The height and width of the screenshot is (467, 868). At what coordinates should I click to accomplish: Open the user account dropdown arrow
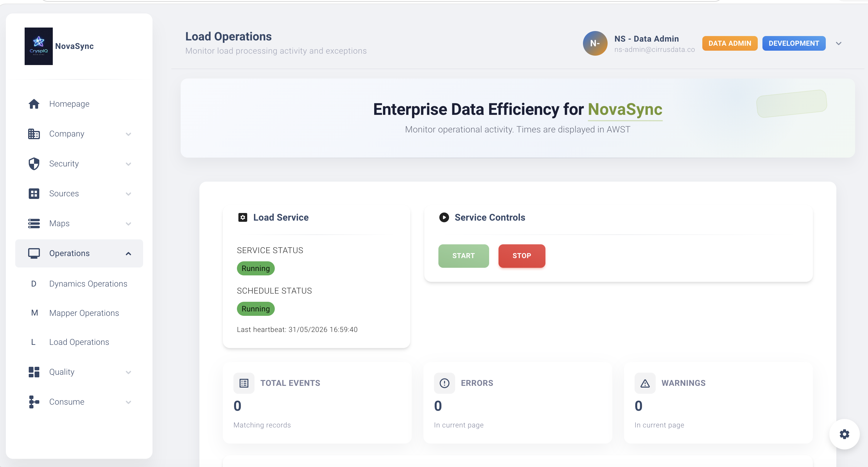pos(839,43)
